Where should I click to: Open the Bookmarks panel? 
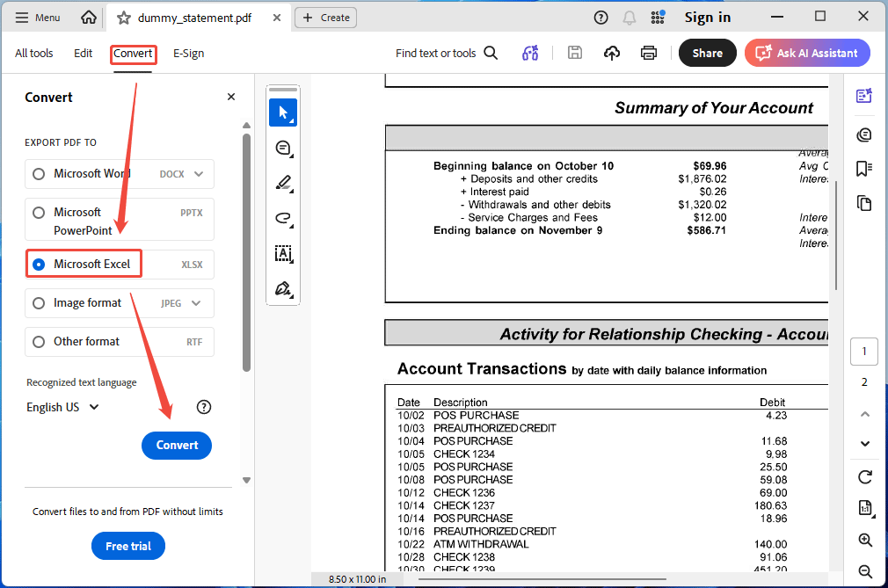863,168
